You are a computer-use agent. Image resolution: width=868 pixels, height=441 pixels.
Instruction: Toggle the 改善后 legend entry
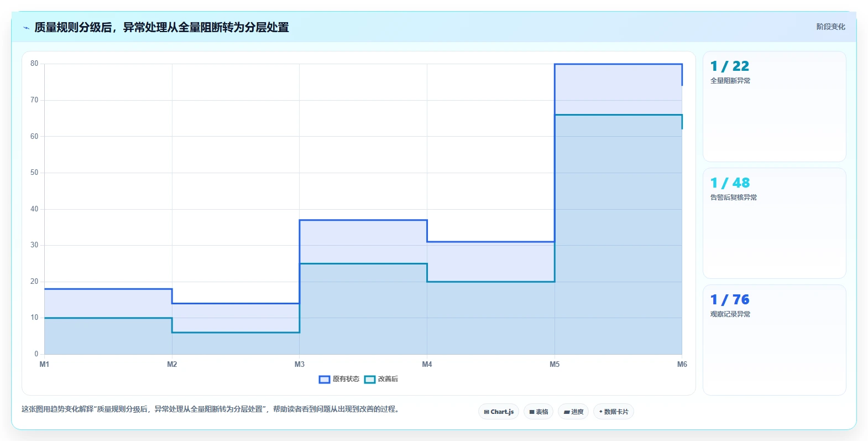(381, 379)
